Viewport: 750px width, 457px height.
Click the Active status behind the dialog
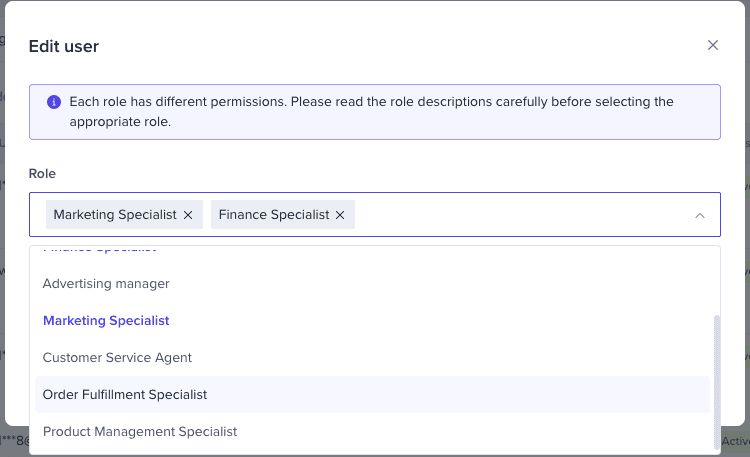[x=736, y=441]
